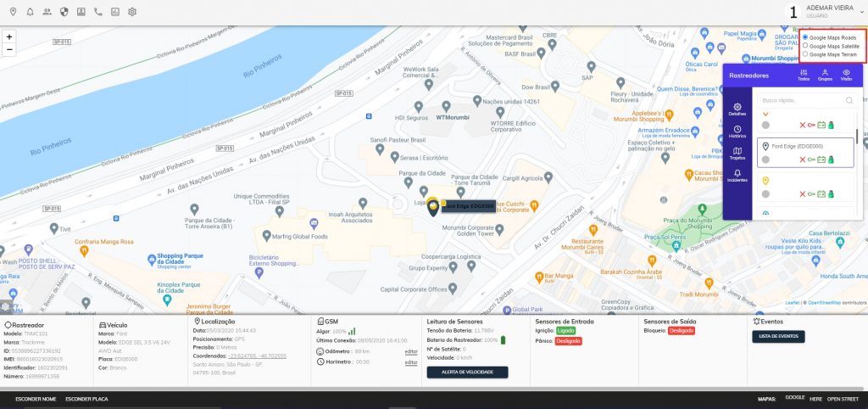Viewport: 868px width, 409px height.
Task: Toggle the Ignição Ligado badge
Action: tap(565, 331)
